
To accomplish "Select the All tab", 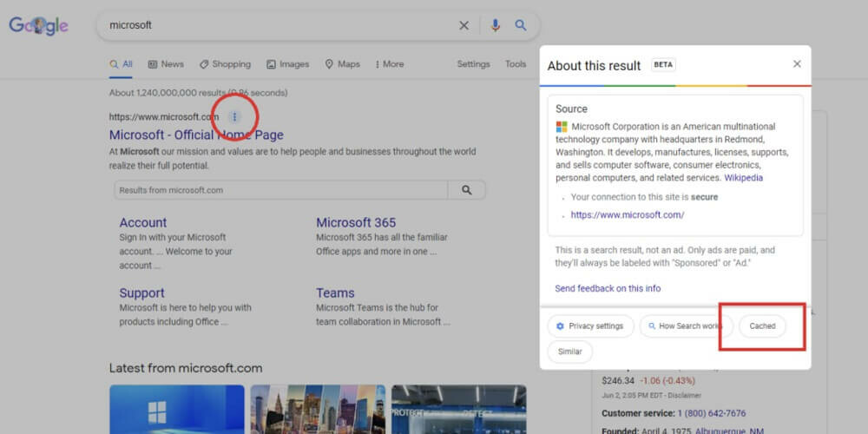I will click(x=121, y=64).
